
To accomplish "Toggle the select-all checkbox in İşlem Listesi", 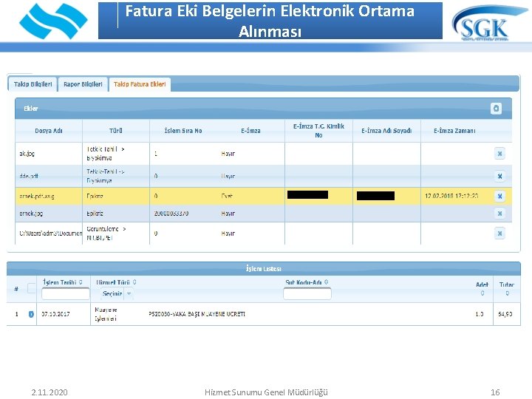I will pos(31,288).
